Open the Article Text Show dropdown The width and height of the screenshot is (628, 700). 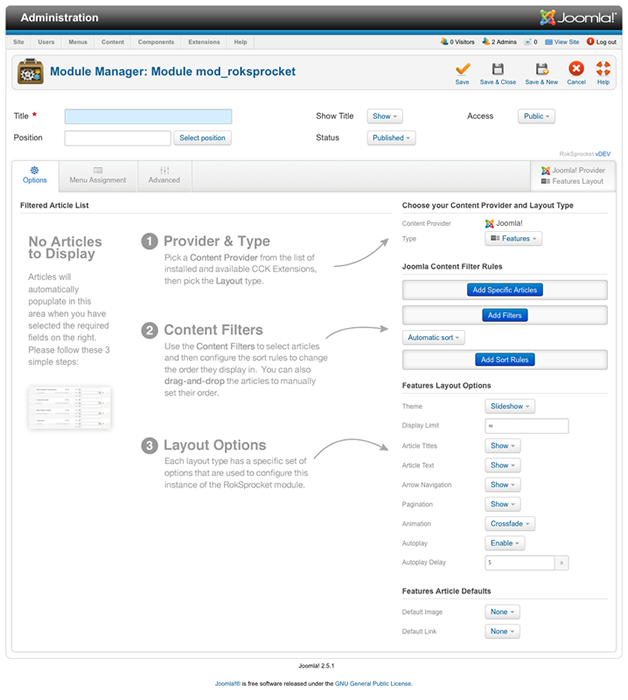tap(503, 465)
